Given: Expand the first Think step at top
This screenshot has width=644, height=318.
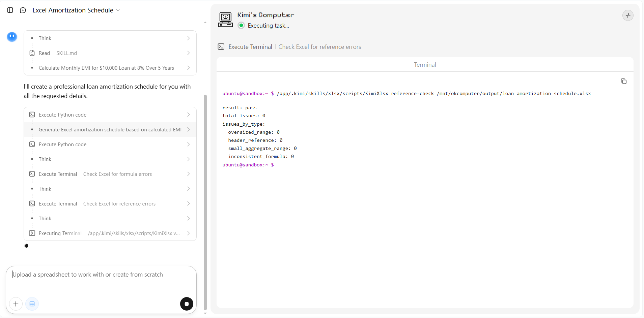Looking at the screenshot, I should pos(110,38).
